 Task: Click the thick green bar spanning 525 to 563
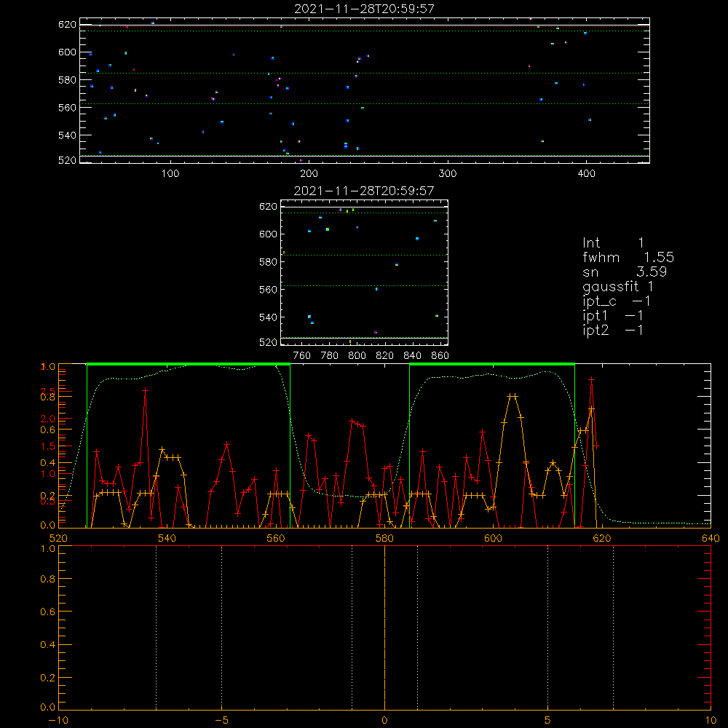coord(189,364)
